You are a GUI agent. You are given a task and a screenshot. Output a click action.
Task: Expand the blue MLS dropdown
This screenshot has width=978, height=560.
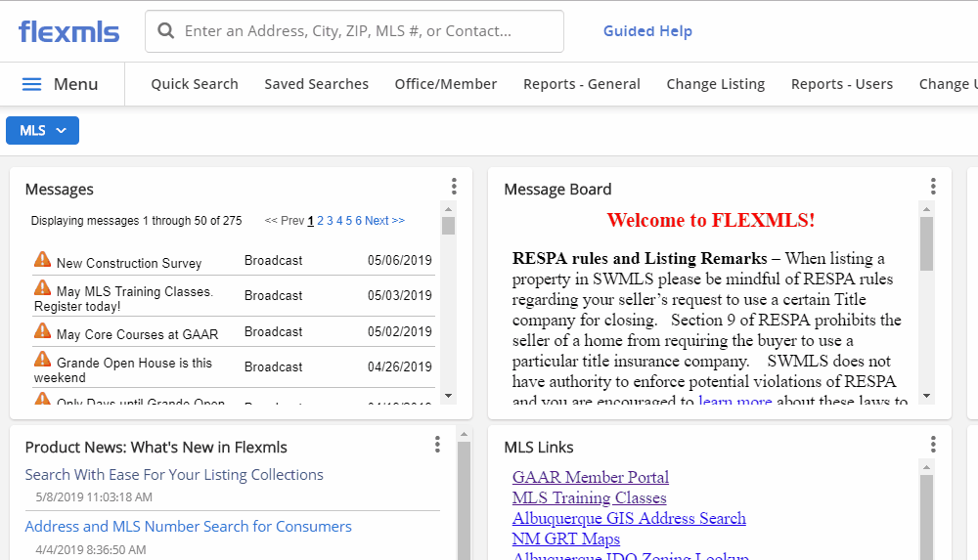pyautogui.click(x=42, y=130)
